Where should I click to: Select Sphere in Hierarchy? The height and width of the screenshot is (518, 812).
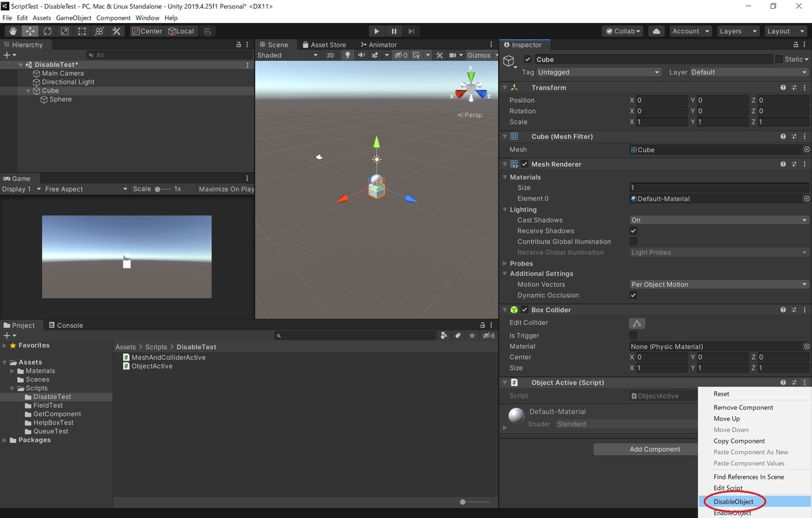click(x=60, y=99)
